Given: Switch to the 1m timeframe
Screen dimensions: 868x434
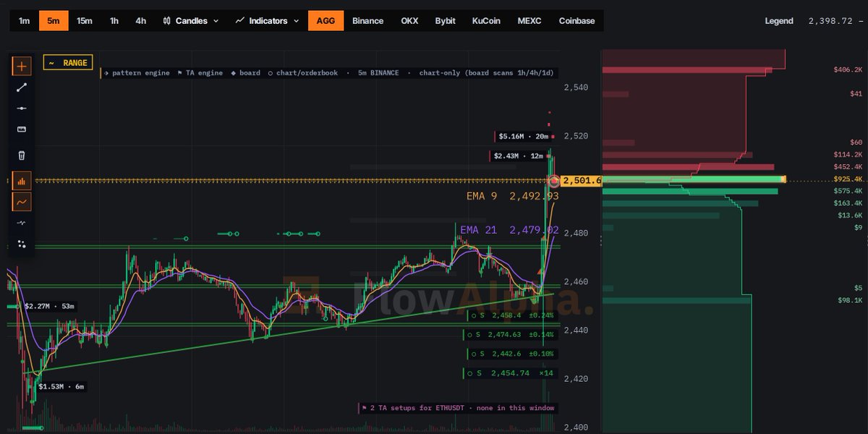Looking at the screenshot, I should tap(25, 21).
